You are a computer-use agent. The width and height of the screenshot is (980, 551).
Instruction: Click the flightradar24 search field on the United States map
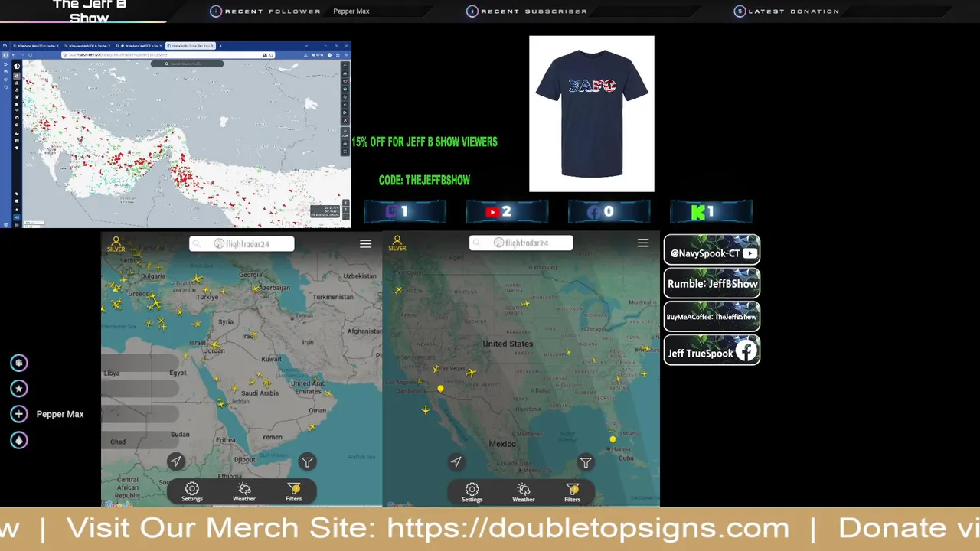[x=521, y=243]
